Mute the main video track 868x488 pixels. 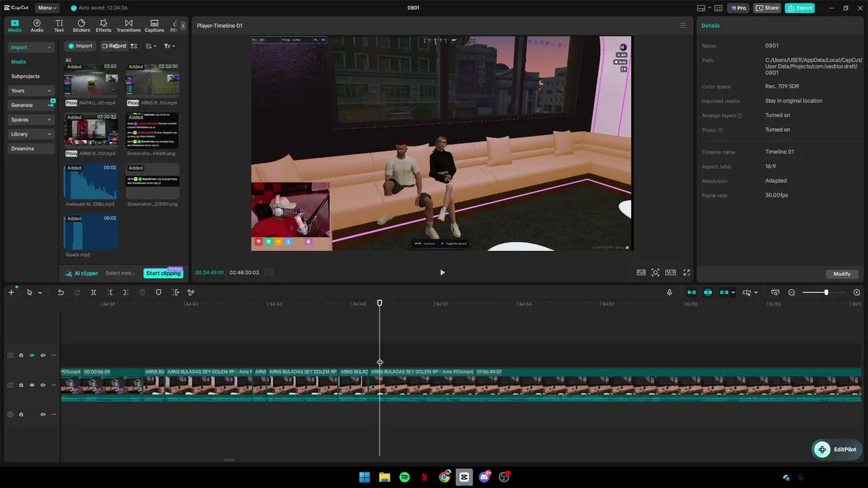coord(43,385)
